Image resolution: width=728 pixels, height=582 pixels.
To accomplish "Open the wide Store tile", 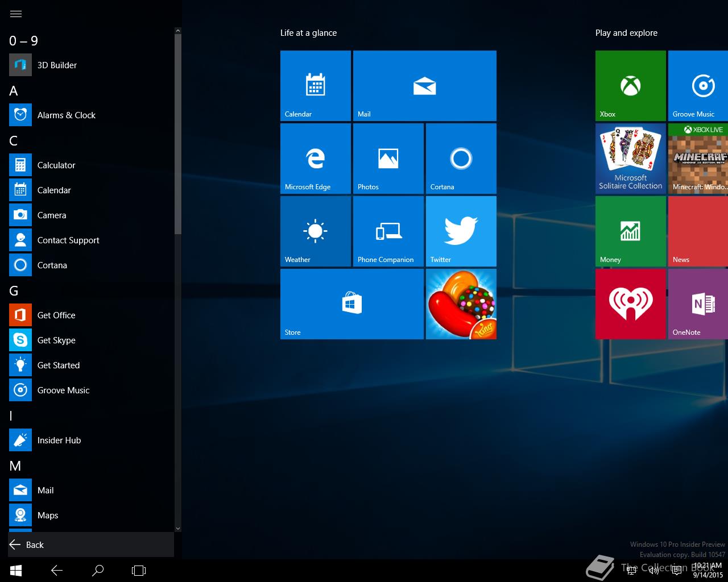I will click(x=352, y=304).
